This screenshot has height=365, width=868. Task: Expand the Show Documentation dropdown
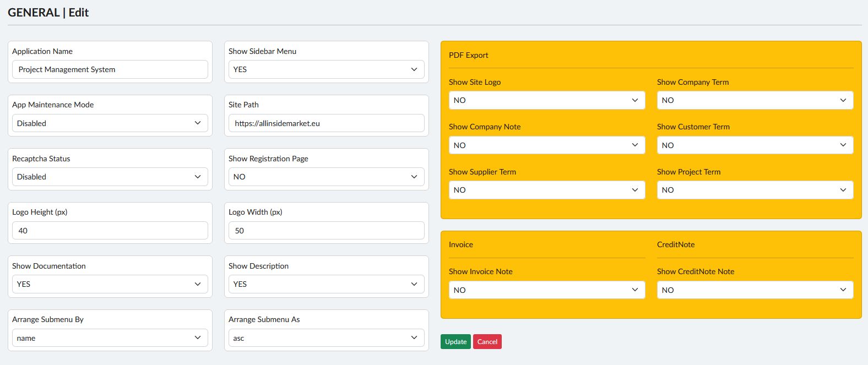point(110,284)
